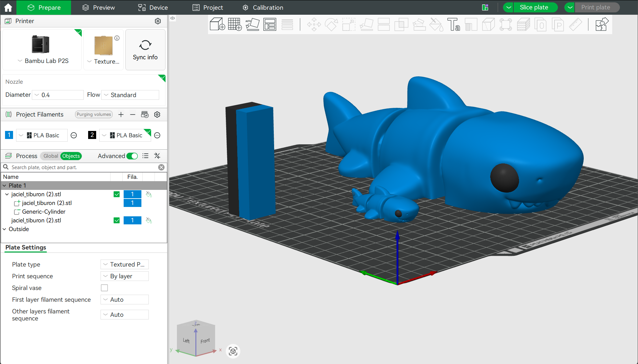Select the Cut tool

[384, 24]
